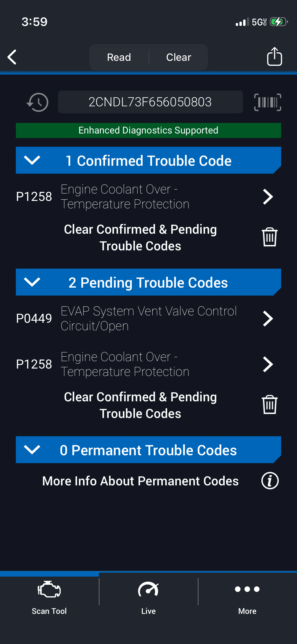View pending P0449 EVAP code details
Screen dimensions: 297x644
pos(268,319)
